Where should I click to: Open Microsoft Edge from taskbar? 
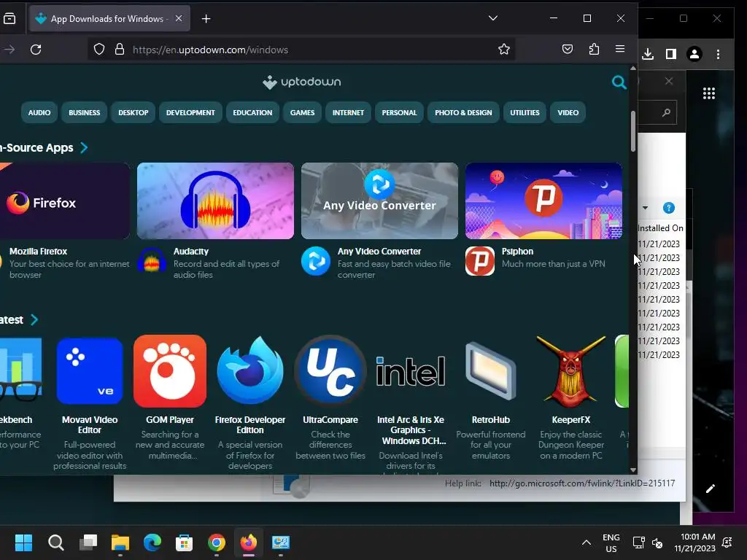pyautogui.click(x=152, y=542)
